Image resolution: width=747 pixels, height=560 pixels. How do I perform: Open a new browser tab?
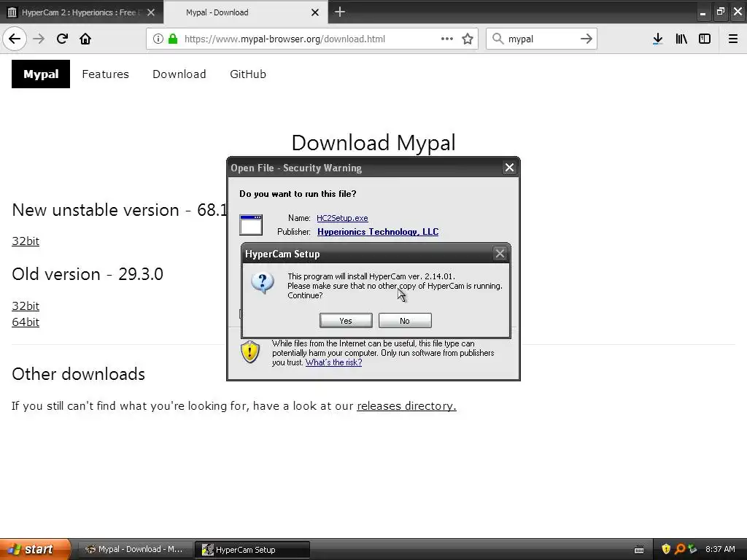pyautogui.click(x=340, y=12)
